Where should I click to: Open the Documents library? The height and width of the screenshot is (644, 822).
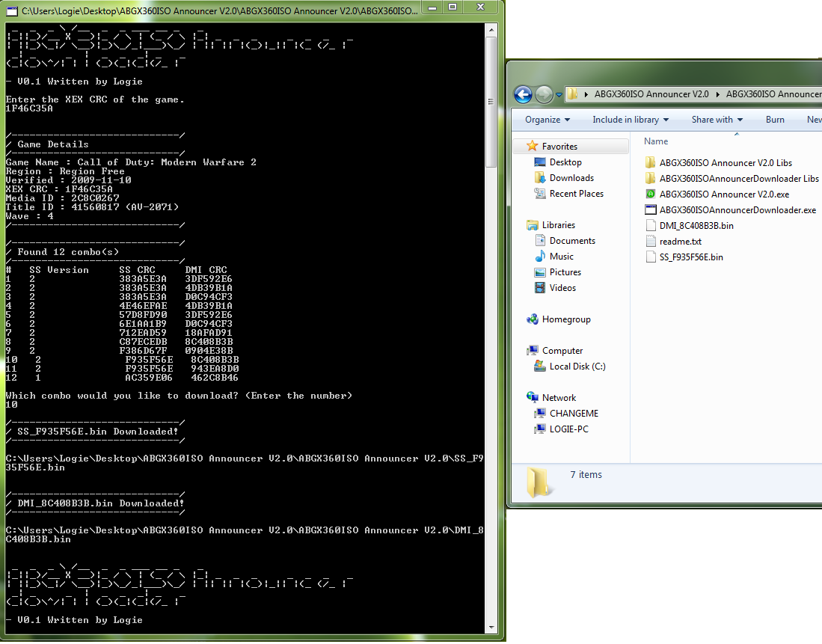572,241
